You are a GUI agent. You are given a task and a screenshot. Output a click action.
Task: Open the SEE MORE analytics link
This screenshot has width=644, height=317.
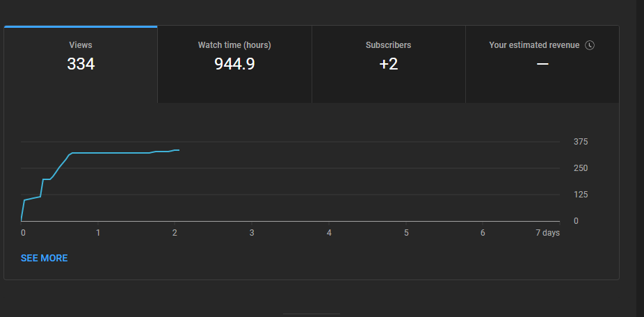(45, 259)
